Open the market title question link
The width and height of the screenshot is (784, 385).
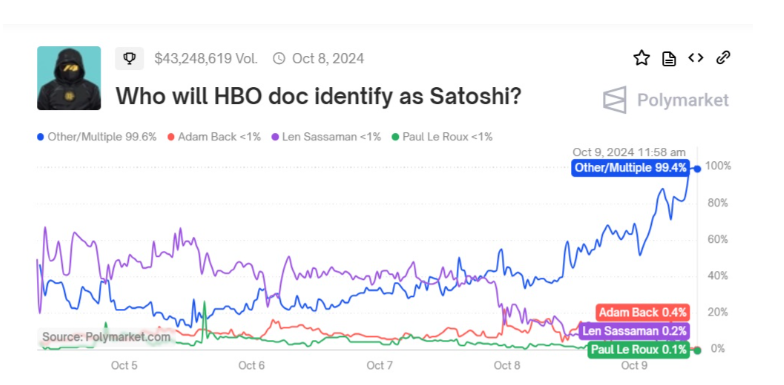[318, 96]
